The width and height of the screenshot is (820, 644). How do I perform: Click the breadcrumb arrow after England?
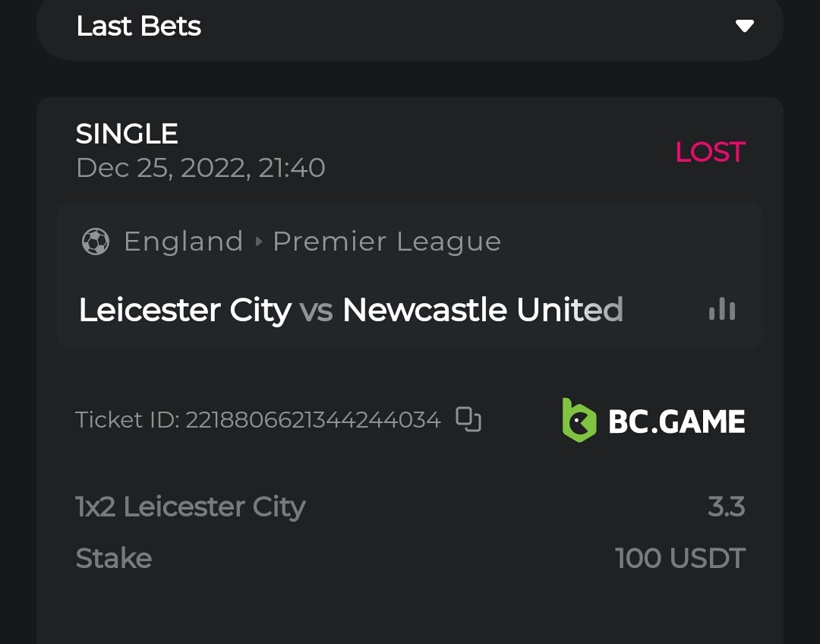tap(258, 241)
